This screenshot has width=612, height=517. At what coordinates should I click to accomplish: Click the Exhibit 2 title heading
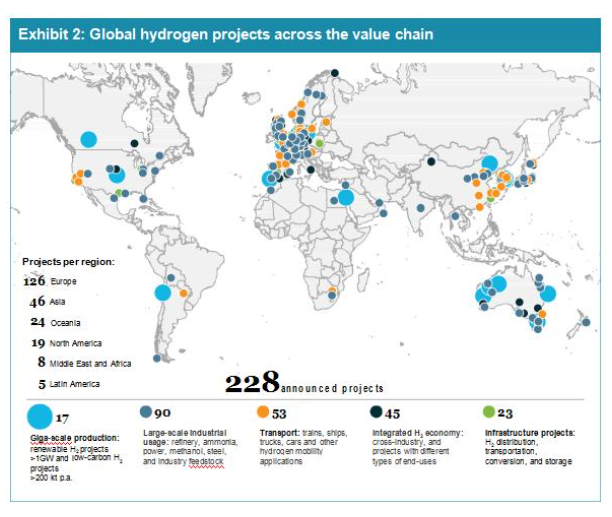click(226, 35)
